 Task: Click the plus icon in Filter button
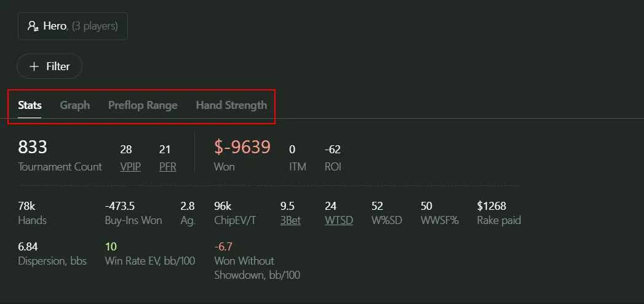pos(34,66)
